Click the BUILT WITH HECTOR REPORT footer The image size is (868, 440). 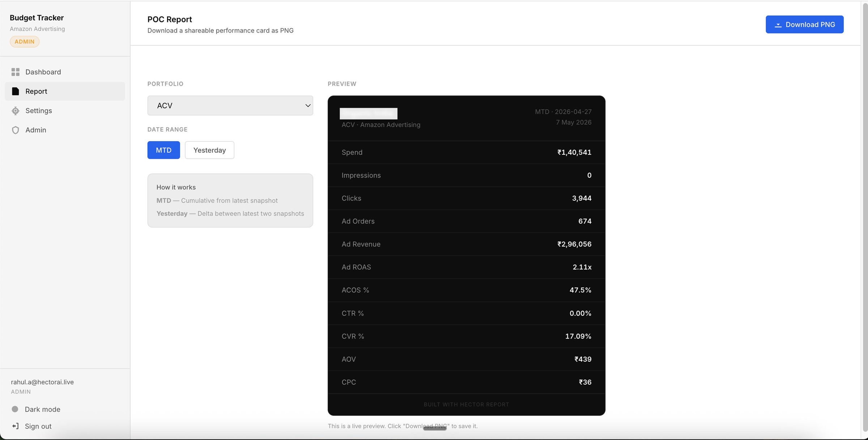[466, 405]
